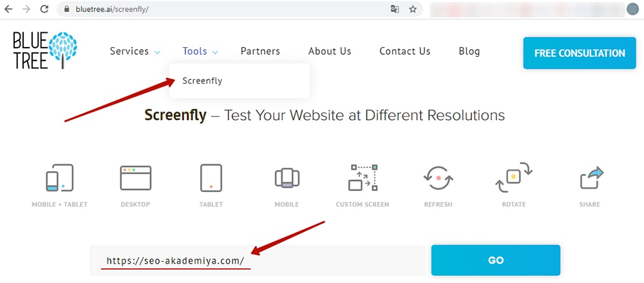The height and width of the screenshot is (283, 644).
Task: Select Screenfly from the Tools submenu
Action: tap(202, 81)
